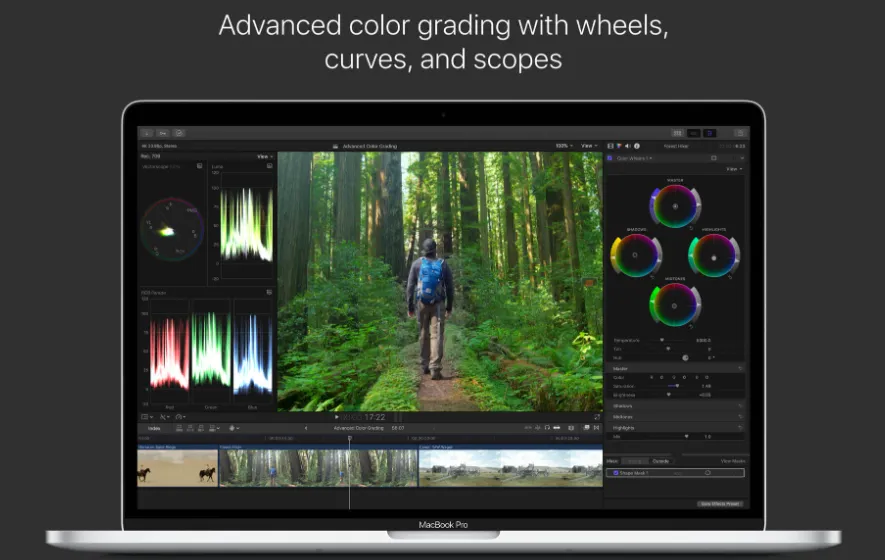885x560 pixels.
Task: Open the timeline Index
Action: click(x=154, y=428)
